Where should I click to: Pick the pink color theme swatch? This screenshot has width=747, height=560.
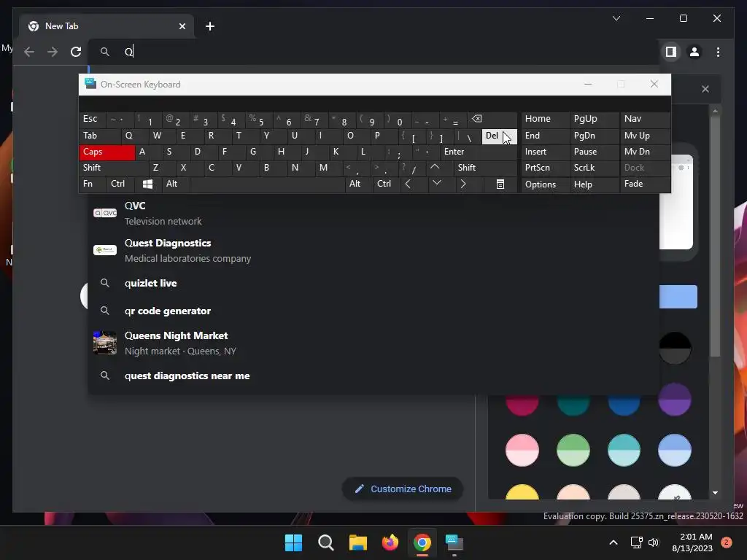point(522,450)
